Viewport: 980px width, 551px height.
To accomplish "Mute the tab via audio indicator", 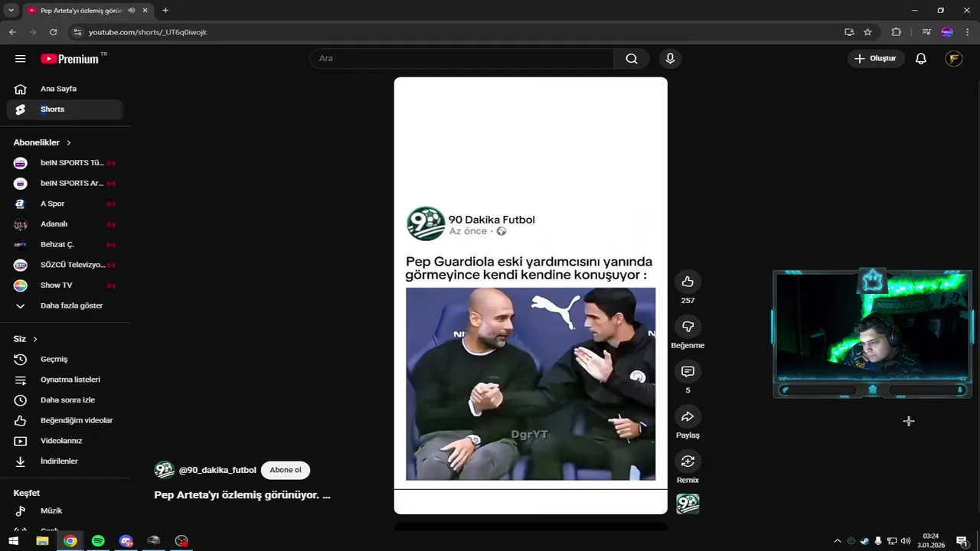I will [132, 11].
